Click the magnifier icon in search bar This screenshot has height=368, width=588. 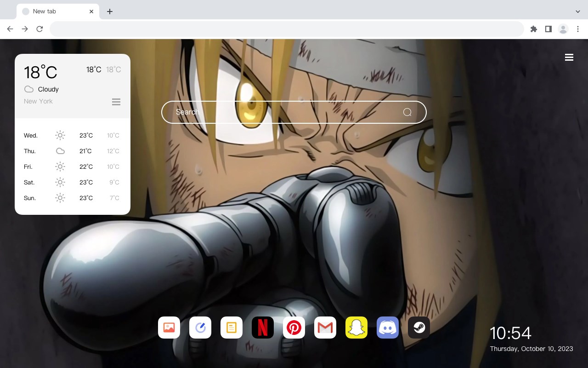tap(407, 112)
